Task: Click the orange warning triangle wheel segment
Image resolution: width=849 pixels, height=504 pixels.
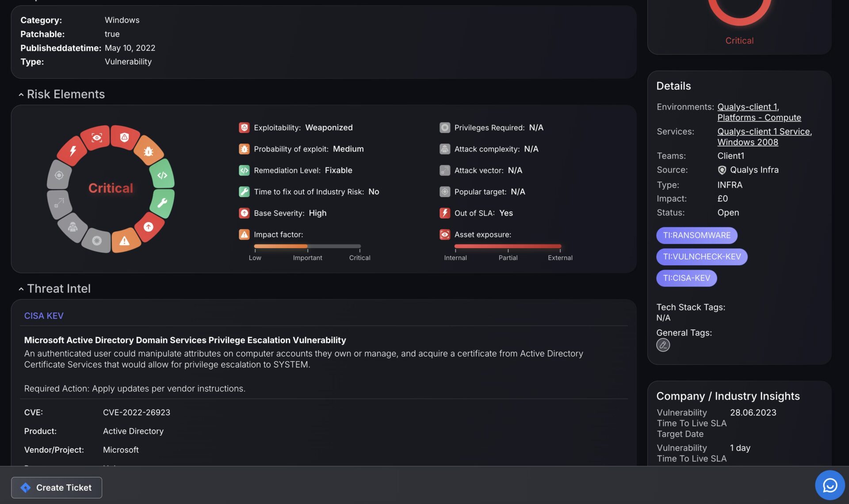Action: pos(125,241)
